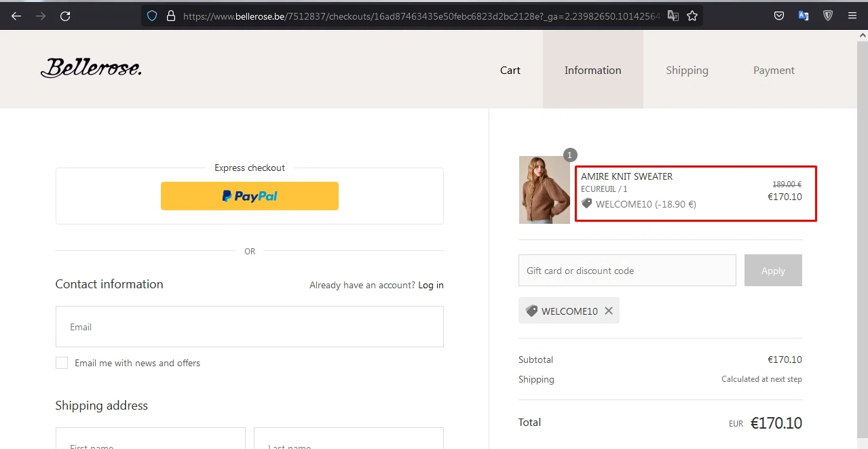
Task: Click the First name field
Action: click(151, 438)
